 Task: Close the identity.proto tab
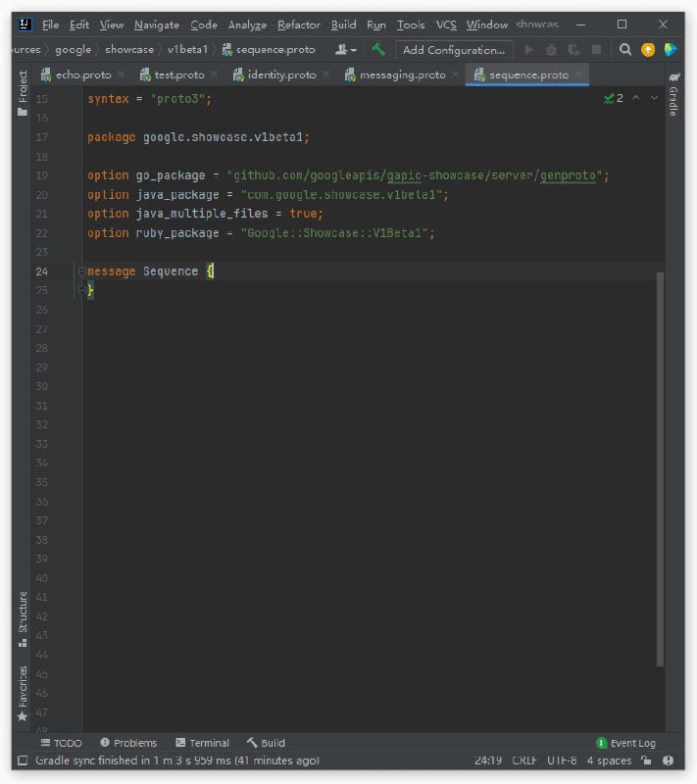click(x=326, y=74)
